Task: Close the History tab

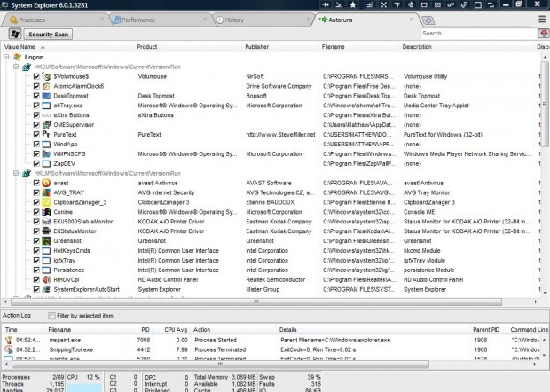Action: pyautogui.click(x=309, y=20)
